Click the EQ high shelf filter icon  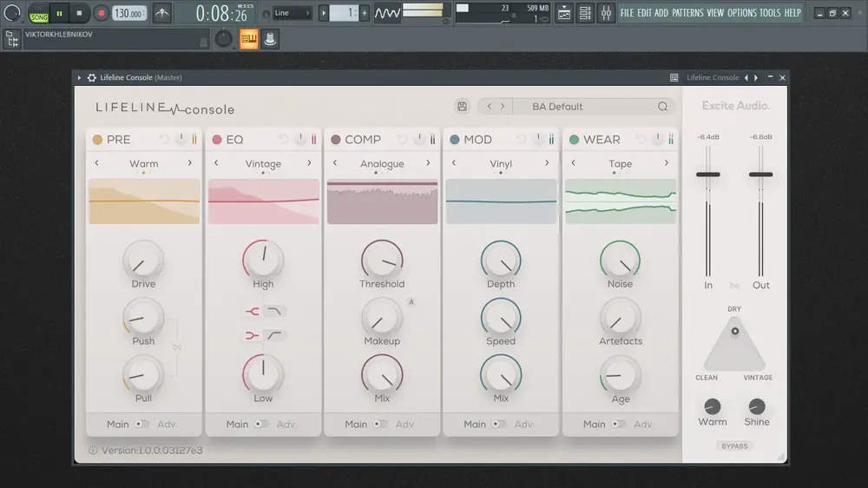(x=274, y=312)
